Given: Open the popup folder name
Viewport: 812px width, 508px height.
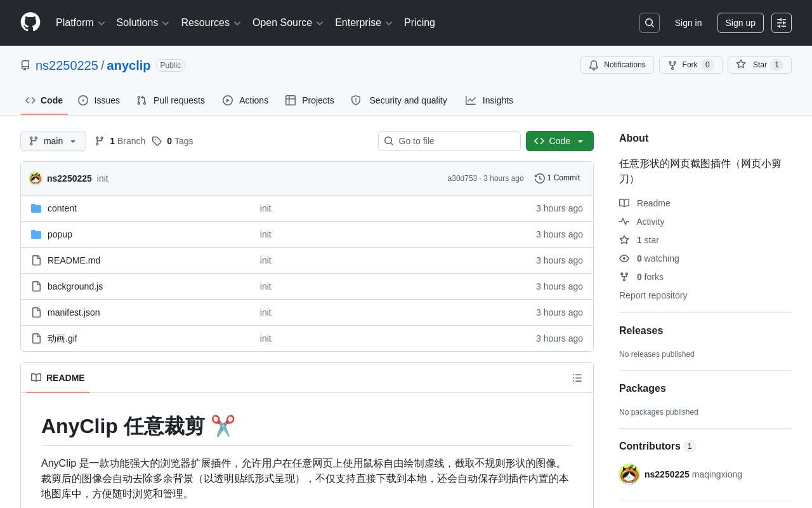Looking at the screenshot, I should tap(60, 234).
